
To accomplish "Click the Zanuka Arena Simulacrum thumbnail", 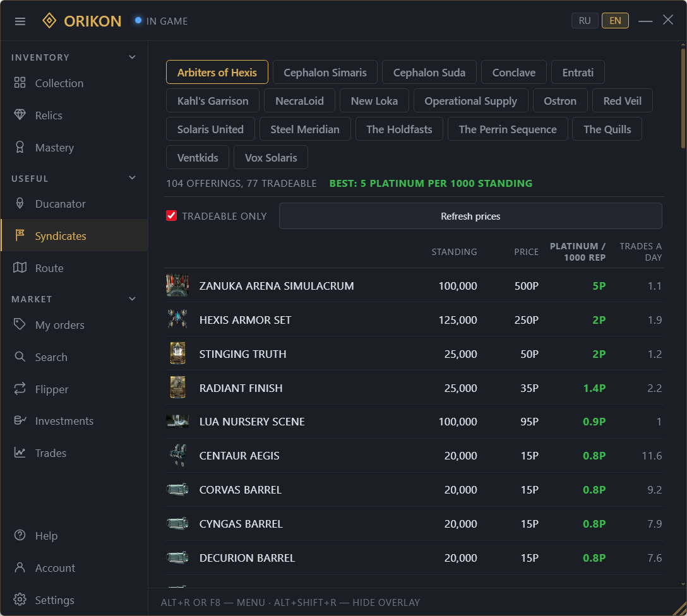I will [x=177, y=285].
